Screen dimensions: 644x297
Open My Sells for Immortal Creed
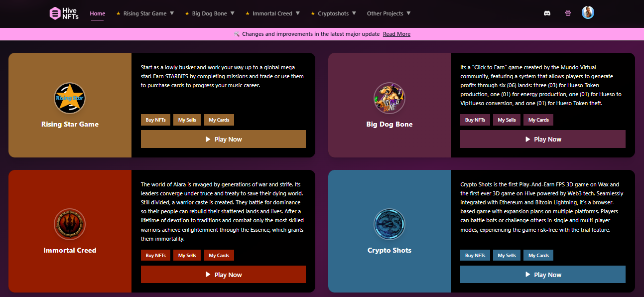(x=187, y=255)
